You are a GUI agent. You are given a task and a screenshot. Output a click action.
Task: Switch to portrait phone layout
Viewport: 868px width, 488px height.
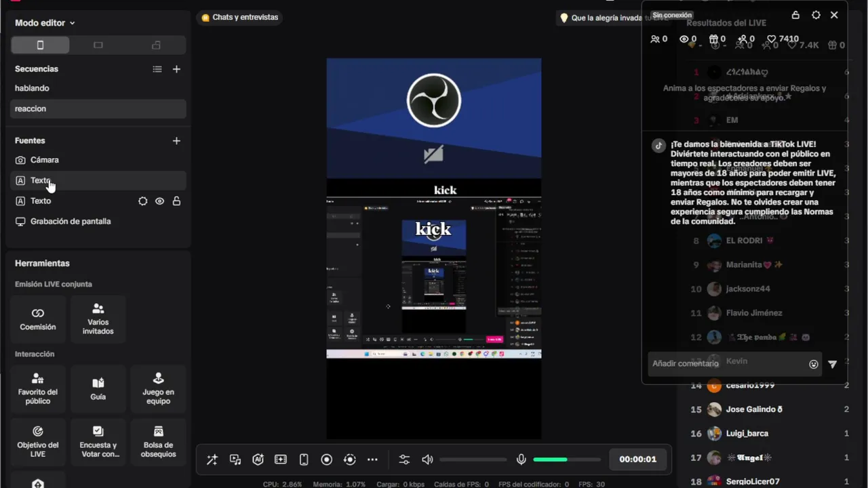click(40, 45)
